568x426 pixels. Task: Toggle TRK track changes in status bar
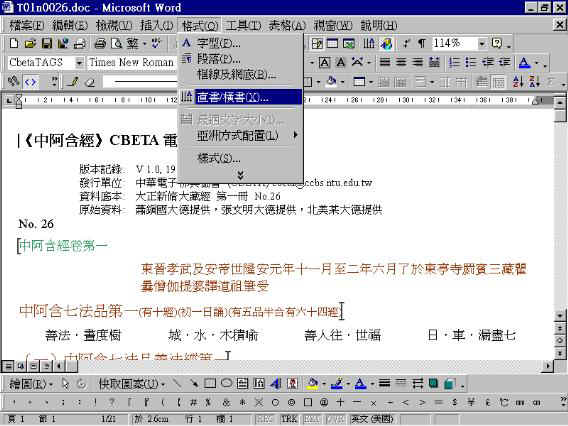[x=289, y=419]
